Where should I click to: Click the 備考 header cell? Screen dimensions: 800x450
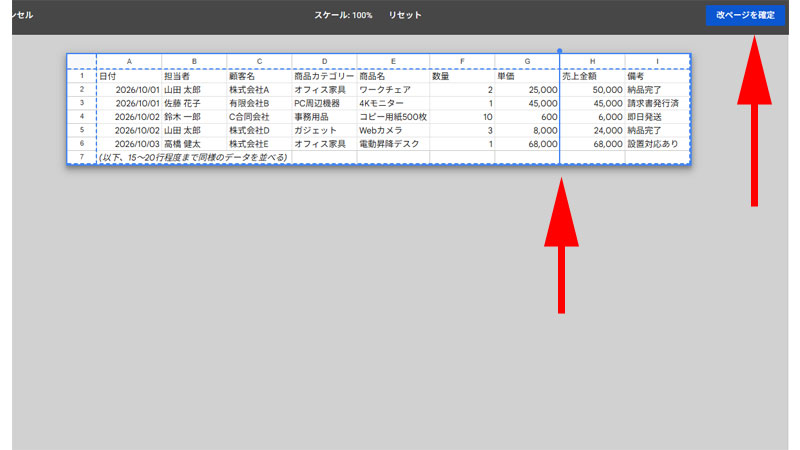click(x=657, y=76)
